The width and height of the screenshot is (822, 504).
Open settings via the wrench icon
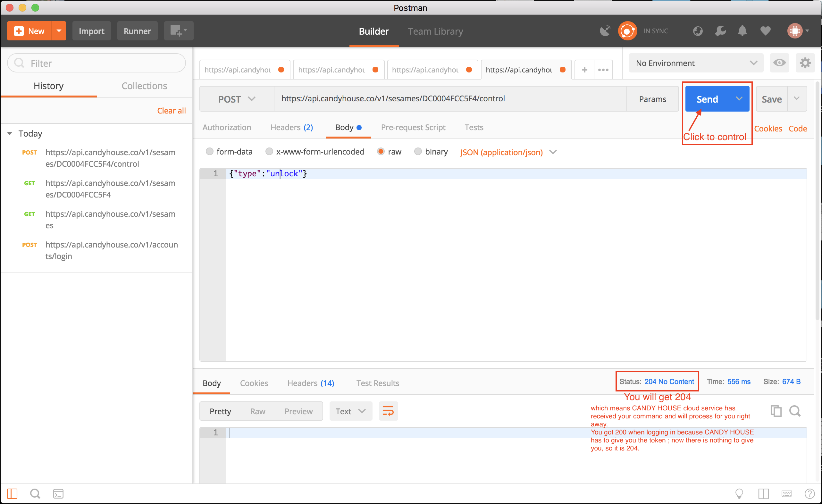pos(720,31)
